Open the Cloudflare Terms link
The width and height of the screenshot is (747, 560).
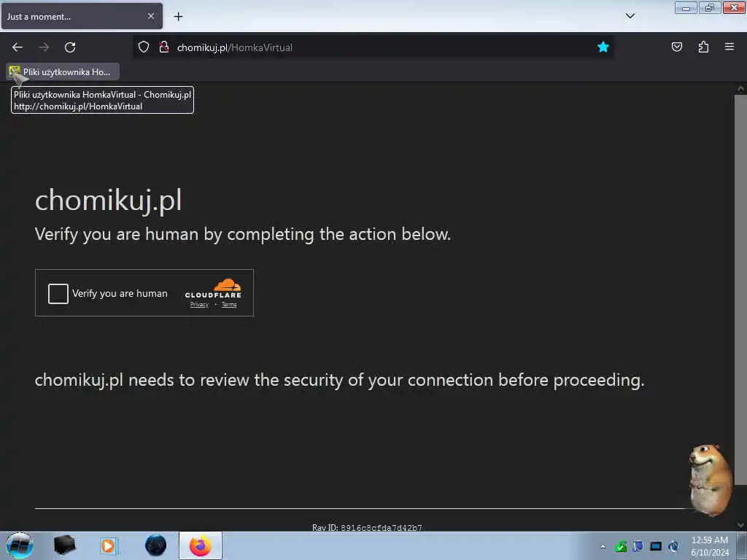click(x=229, y=305)
